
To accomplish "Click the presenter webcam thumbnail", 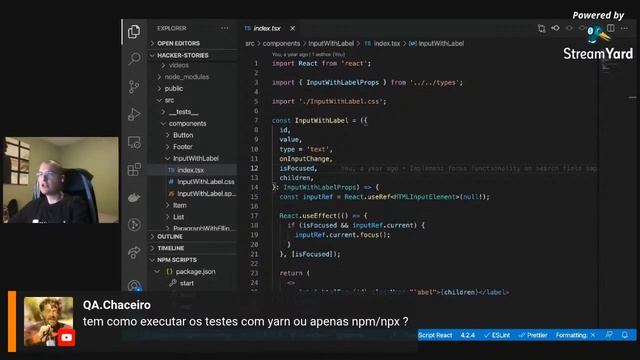I will 61,180.
